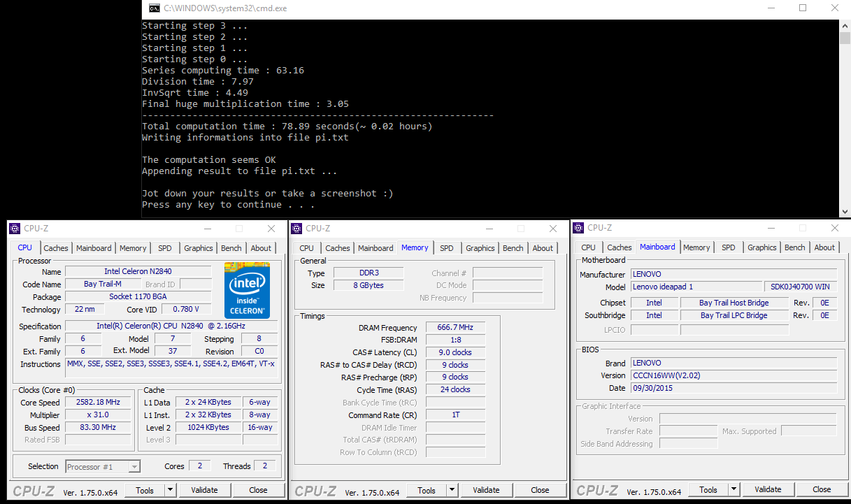Click CPU-Z app icon in right Mainboard window
The height and width of the screenshot is (504, 851).
(579, 228)
